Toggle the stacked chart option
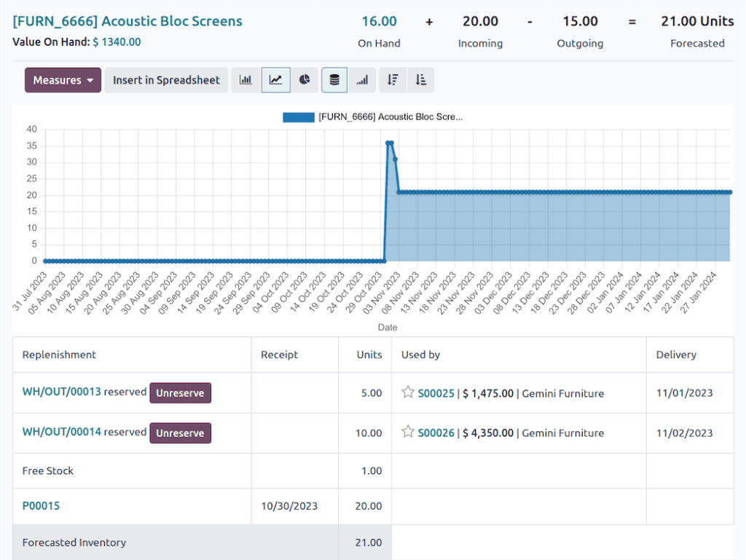Image resolution: width=746 pixels, height=560 pixels. [334, 79]
